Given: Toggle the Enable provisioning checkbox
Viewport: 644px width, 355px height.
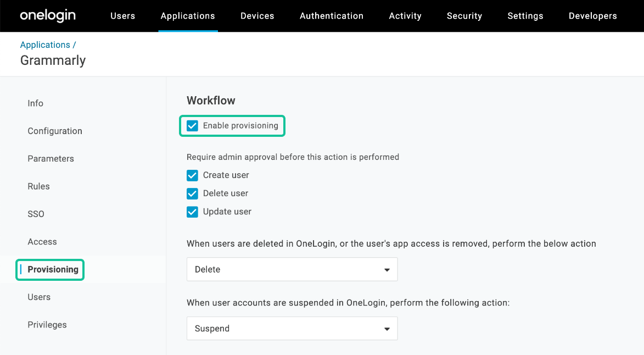Looking at the screenshot, I should 192,126.
